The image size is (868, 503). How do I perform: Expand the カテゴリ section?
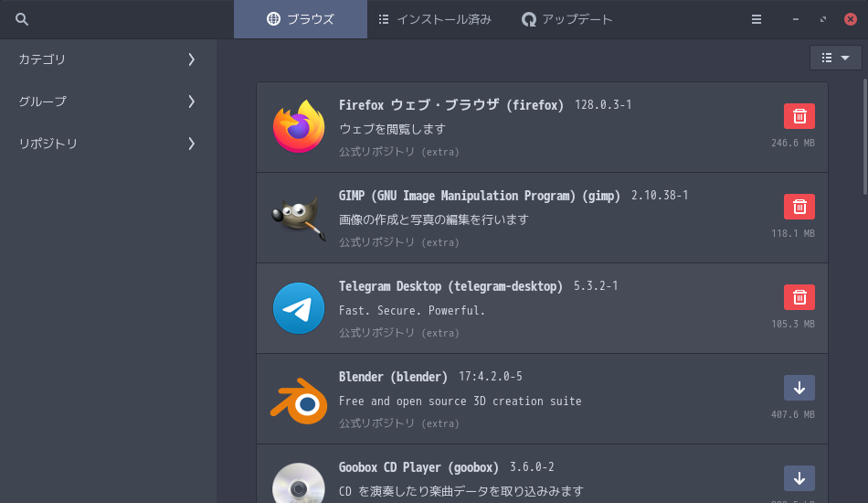pyautogui.click(x=108, y=59)
